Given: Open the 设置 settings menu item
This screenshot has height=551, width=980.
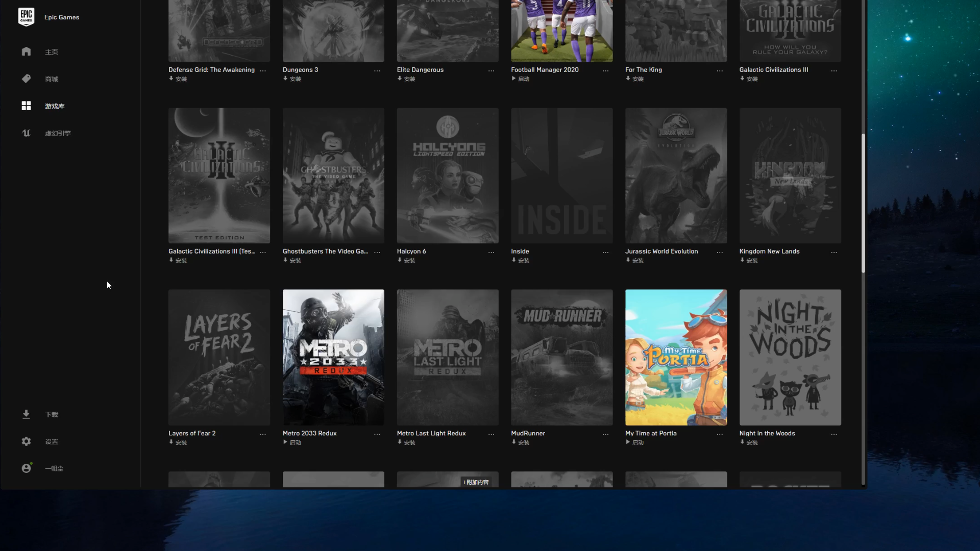Looking at the screenshot, I should click(x=52, y=442).
